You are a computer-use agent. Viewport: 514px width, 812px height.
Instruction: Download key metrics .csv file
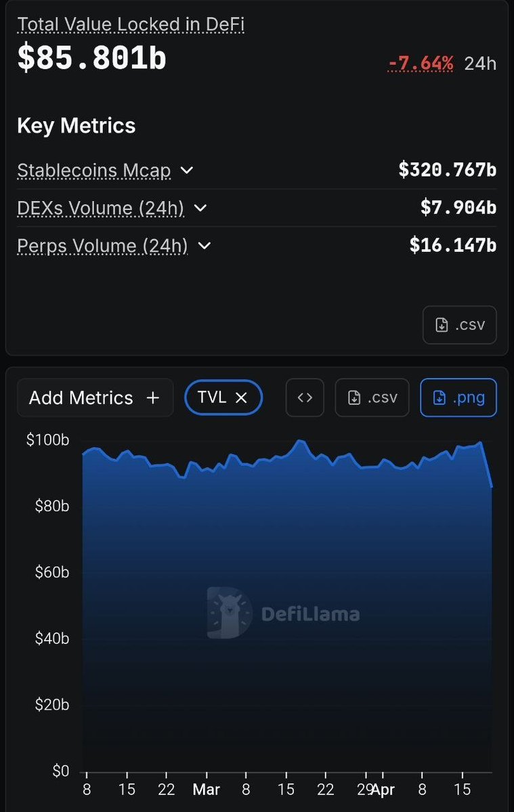pyautogui.click(x=459, y=325)
